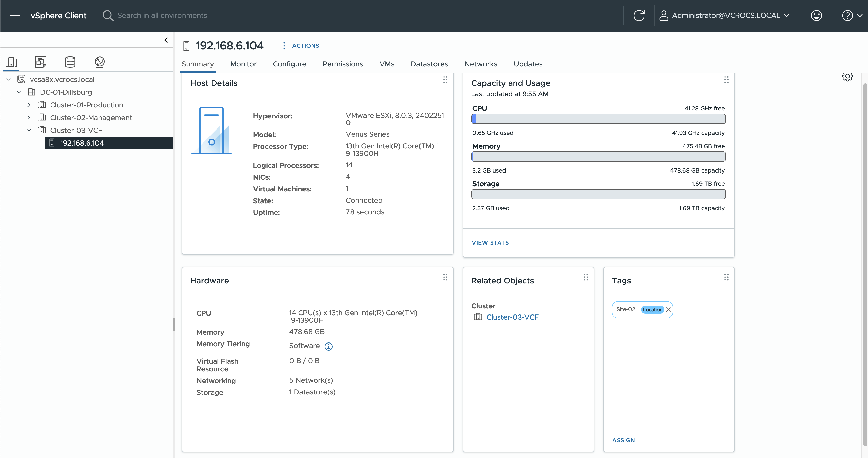This screenshot has width=868, height=458.
Task: Open the hamburger navigation menu
Action: coord(15,16)
